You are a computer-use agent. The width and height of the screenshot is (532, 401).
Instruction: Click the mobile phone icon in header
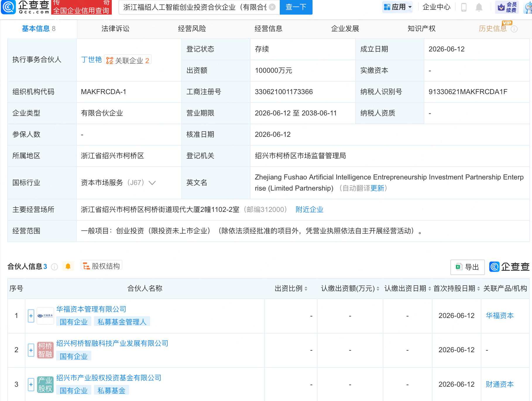(x=464, y=7)
